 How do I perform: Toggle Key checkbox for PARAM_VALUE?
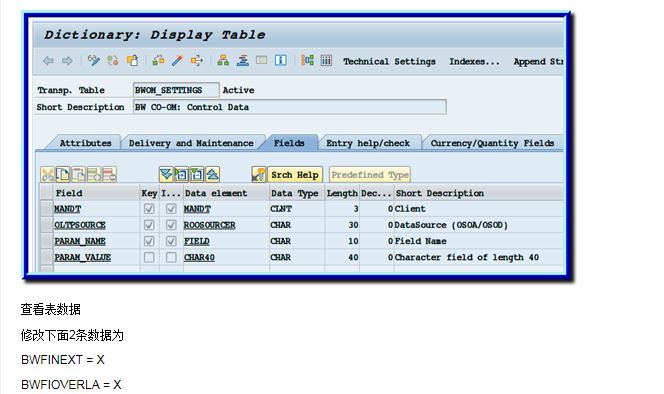[149, 257]
